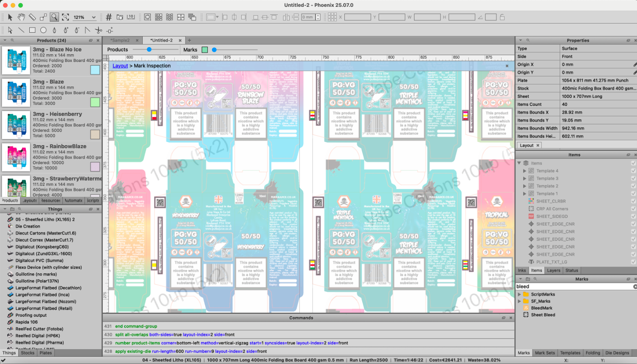Click the green Marks color swatch
The image size is (637, 364).
click(x=205, y=50)
